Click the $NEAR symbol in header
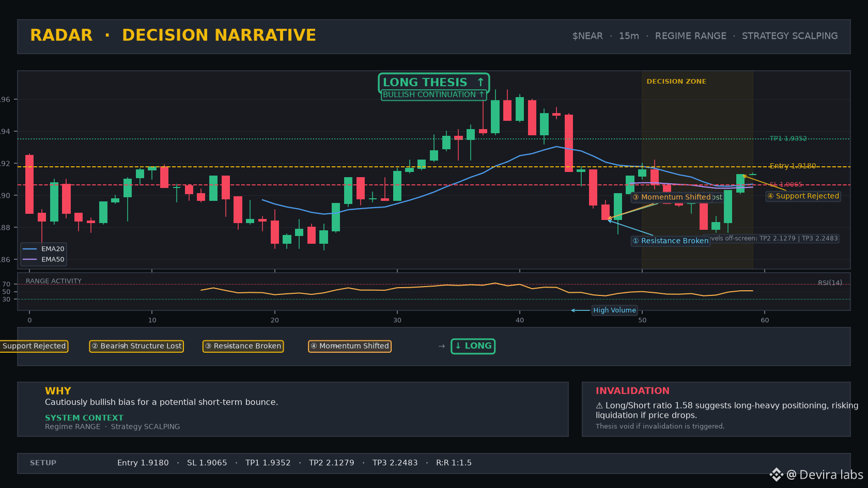 [x=587, y=36]
